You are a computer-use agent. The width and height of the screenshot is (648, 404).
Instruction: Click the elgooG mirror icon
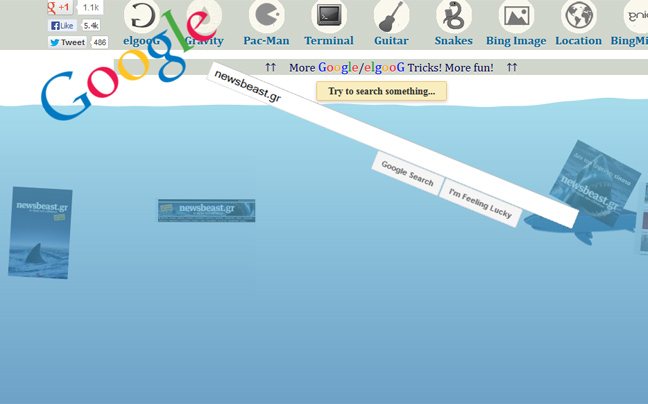coord(141,16)
